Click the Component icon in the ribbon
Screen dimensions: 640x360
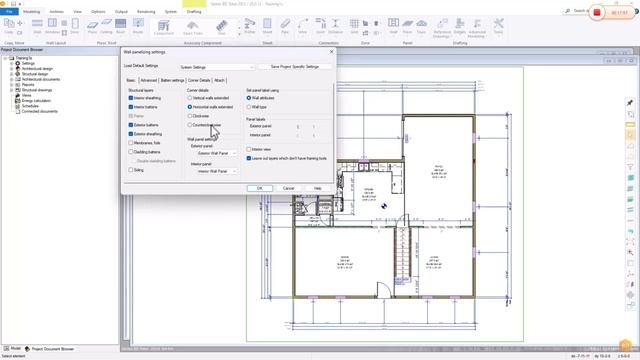coord(164,26)
